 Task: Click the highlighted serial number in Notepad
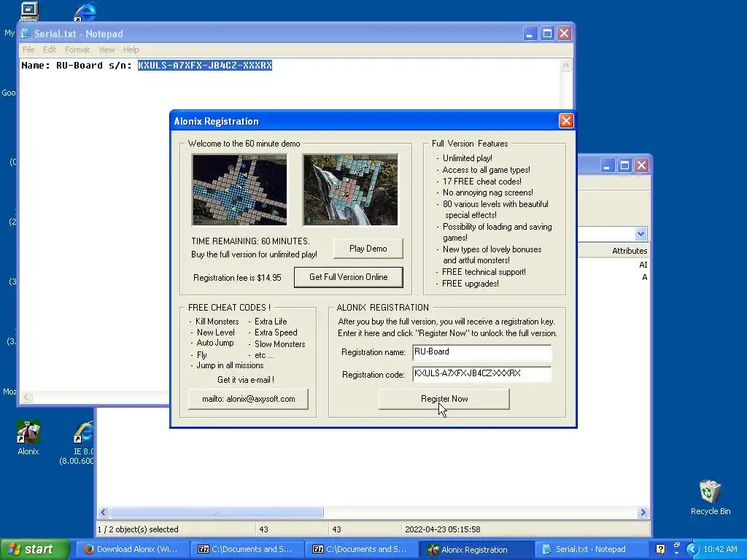[205, 65]
